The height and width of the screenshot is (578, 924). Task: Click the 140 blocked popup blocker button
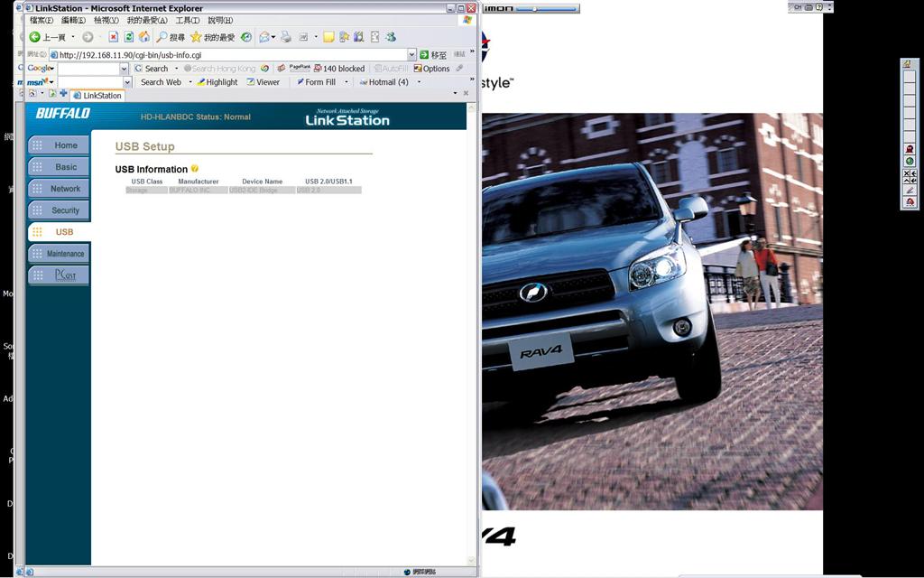coord(339,69)
